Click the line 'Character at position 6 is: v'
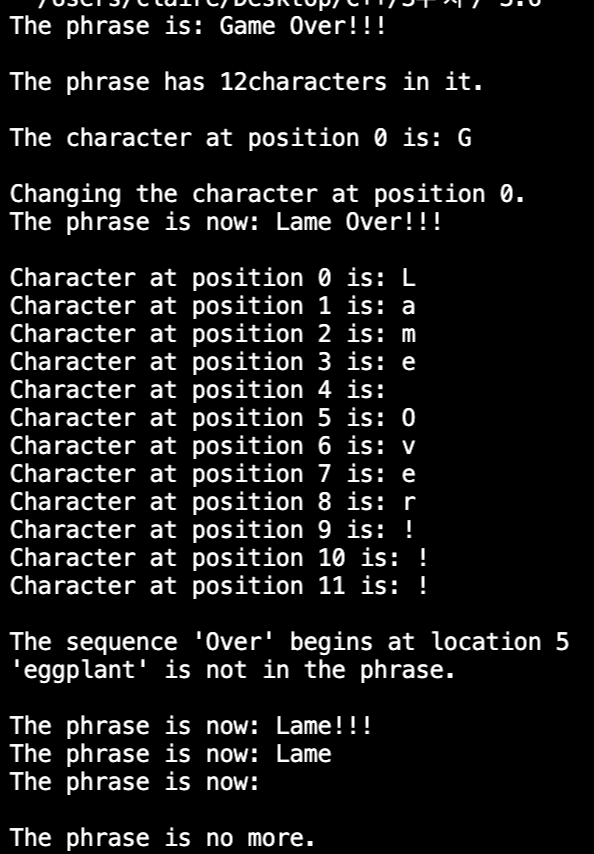Viewport: 594px width, 854px height. [213, 446]
